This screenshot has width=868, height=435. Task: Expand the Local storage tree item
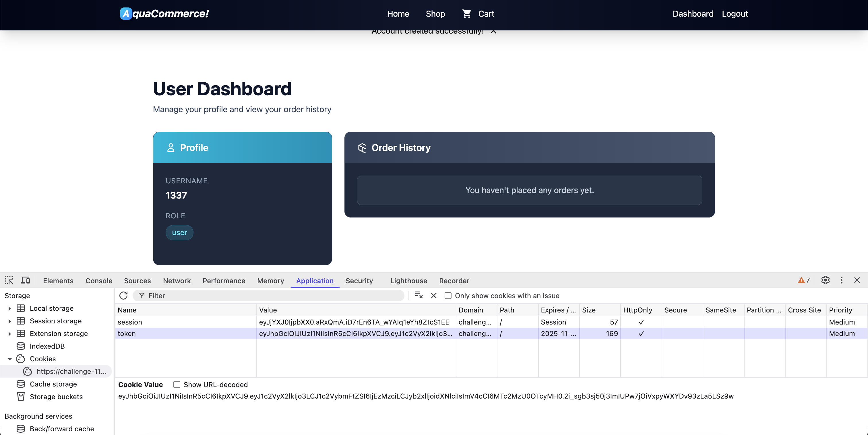point(9,308)
